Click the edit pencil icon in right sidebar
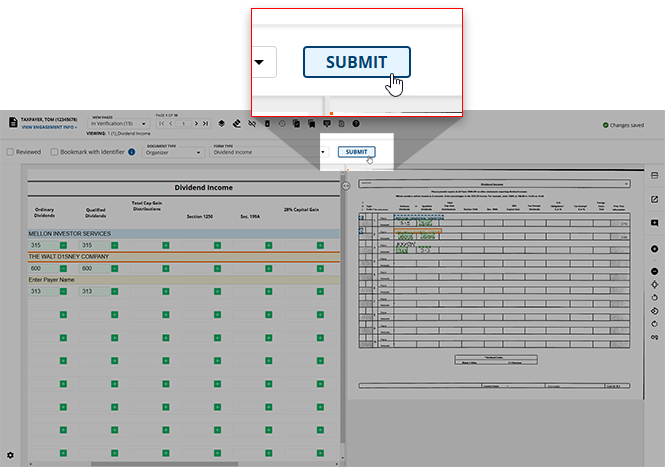Image resolution: width=665 pixels, height=467 pixels. (654, 199)
